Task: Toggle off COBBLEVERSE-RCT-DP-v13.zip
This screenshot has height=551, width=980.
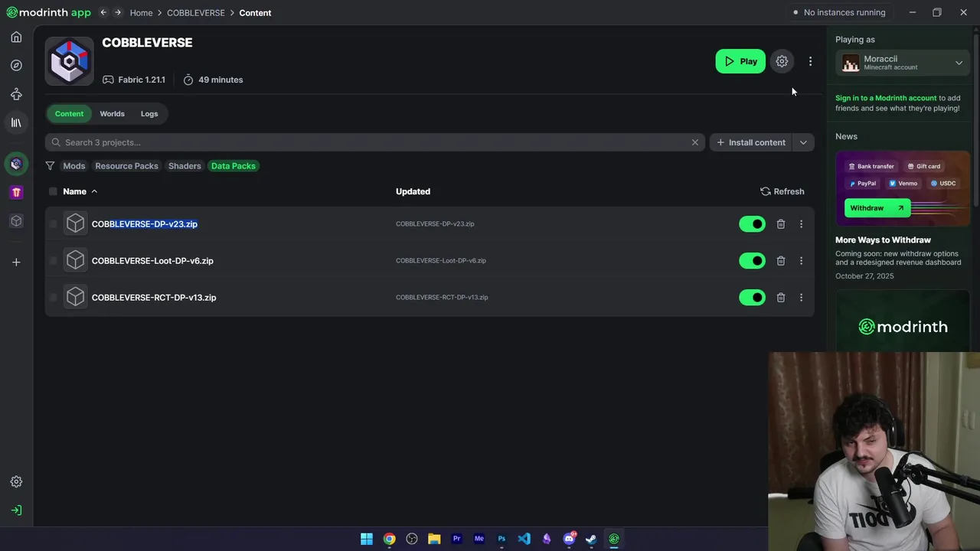Action: tap(752, 298)
